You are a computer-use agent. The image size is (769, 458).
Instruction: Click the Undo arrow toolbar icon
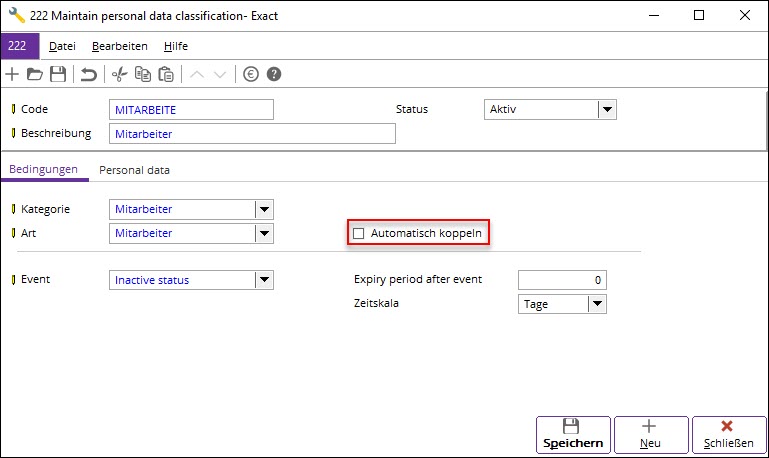(89, 75)
